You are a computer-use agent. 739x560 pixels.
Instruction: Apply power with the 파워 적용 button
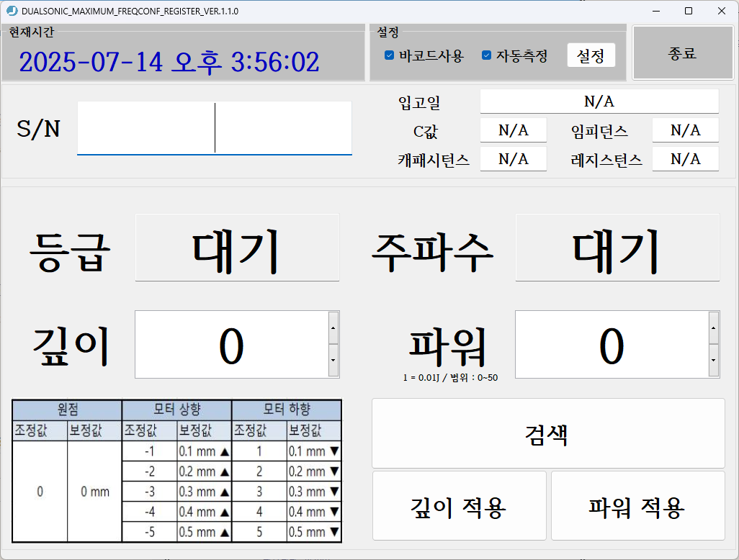click(637, 505)
